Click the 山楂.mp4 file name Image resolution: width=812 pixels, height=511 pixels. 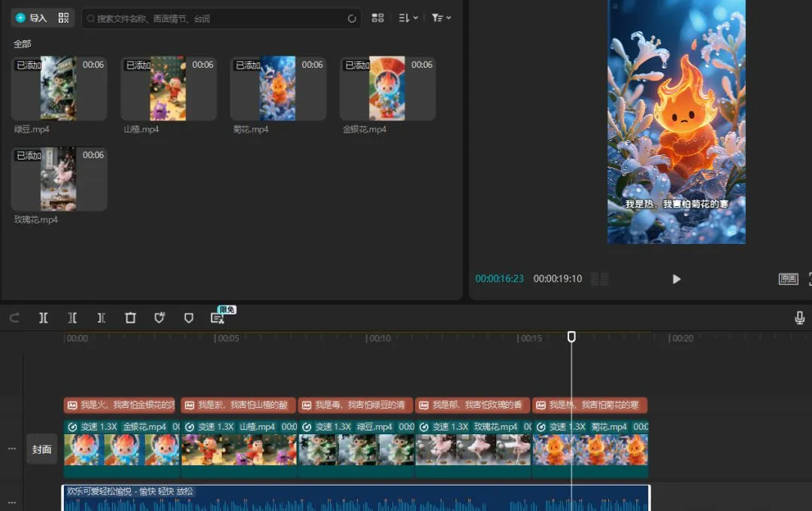tap(141, 129)
